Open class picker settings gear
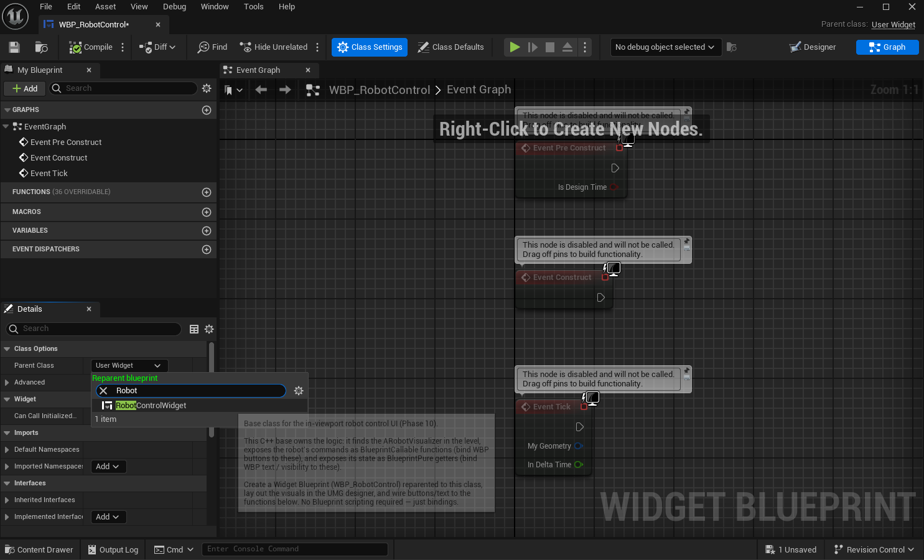 pos(299,391)
